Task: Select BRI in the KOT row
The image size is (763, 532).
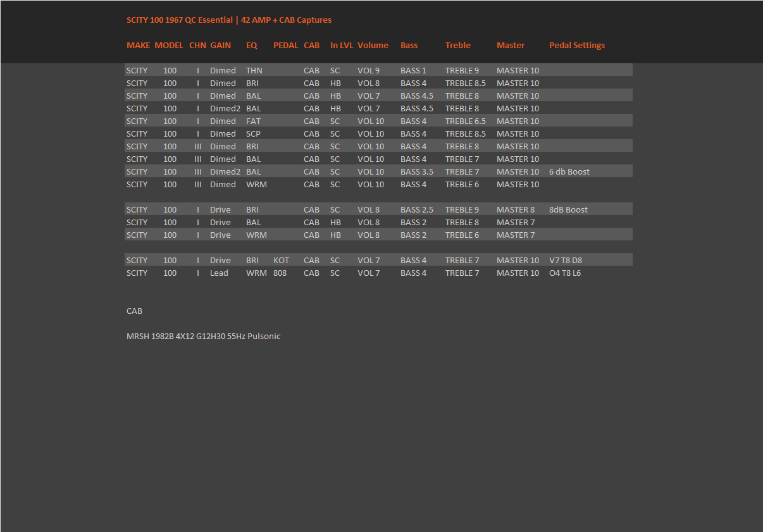Action: tap(252, 260)
